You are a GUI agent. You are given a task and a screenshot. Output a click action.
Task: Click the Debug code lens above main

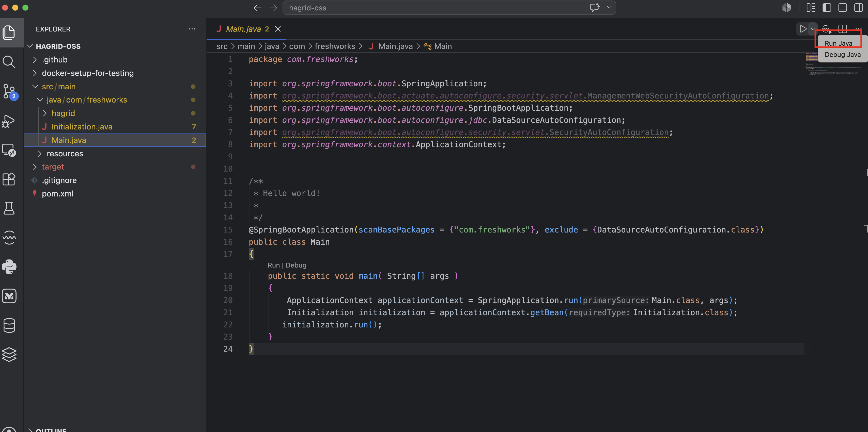[x=296, y=265]
